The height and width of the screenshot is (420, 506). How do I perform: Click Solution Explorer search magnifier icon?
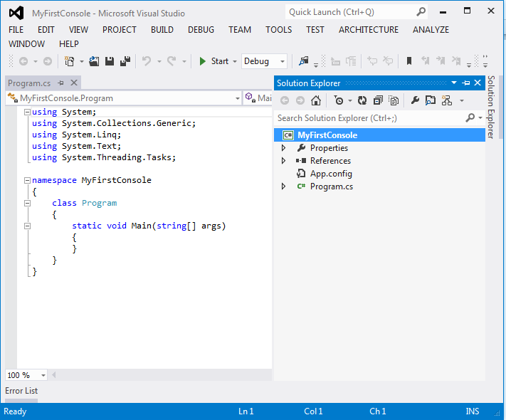click(470, 118)
